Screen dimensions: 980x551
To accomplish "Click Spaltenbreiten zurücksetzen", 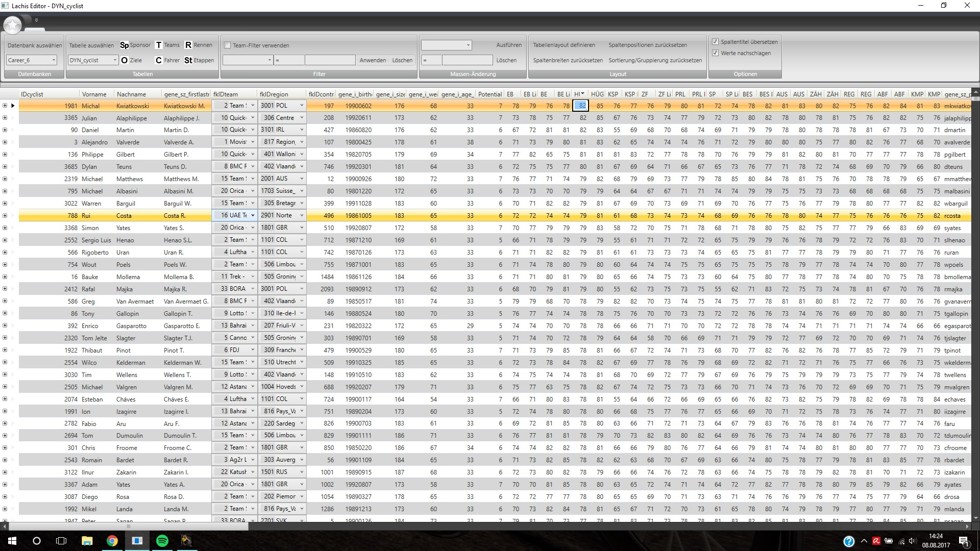I will pos(568,60).
